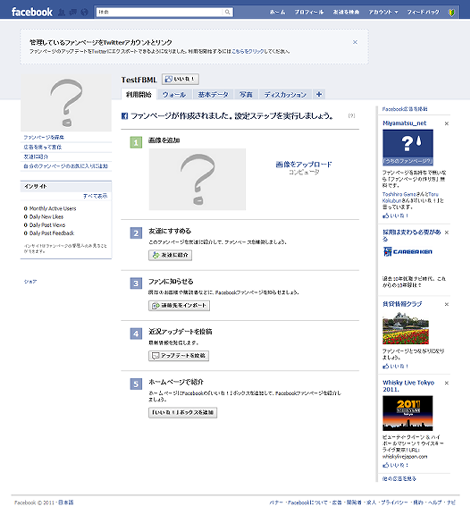Open プロフィール in the top navigation
The width and height of the screenshot is (470, 523).
click(x=309, y=12)
